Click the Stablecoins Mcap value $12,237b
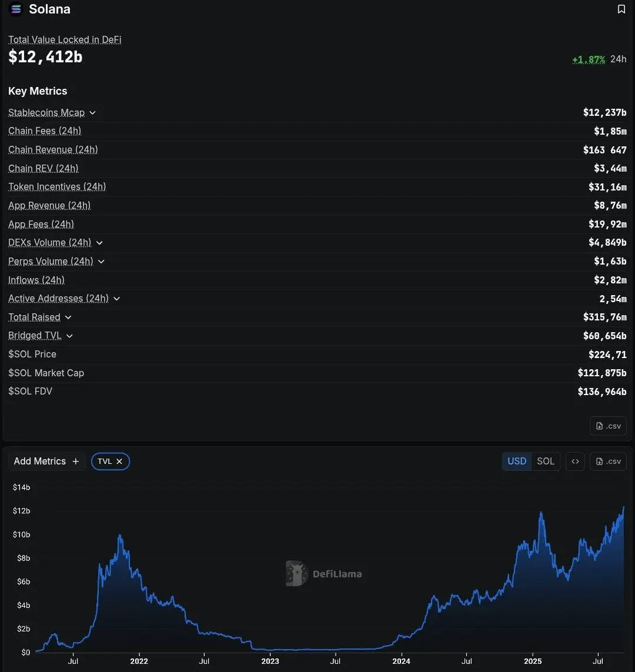The height and width of the screenshot is (672, 635). pyautogui.click(x=604, y=112)
